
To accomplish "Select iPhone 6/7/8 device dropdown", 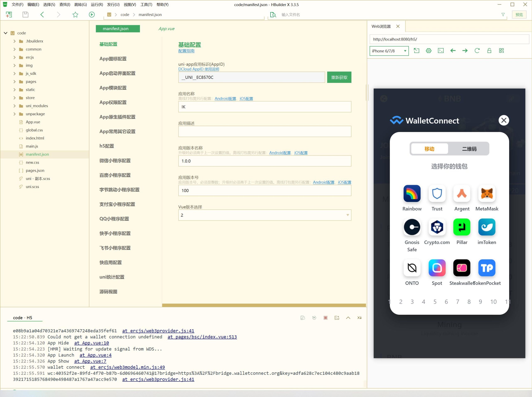I will point(388,51).
